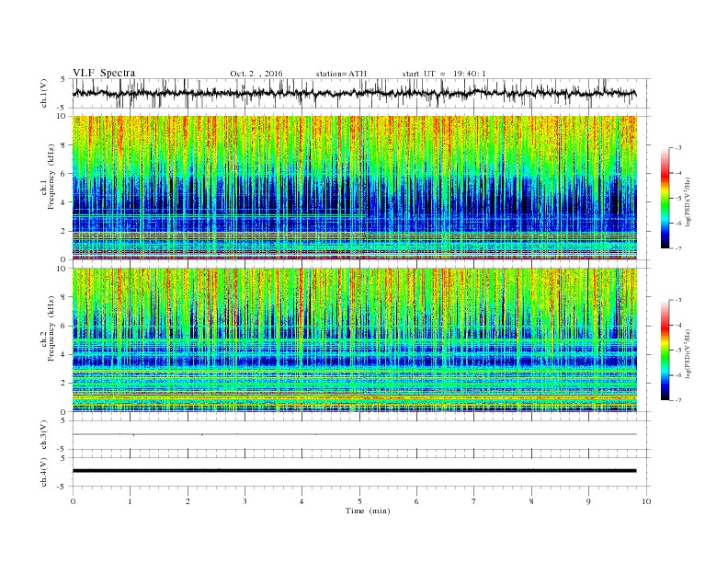The width and height of the screenshot is (728, 563).
Task: Click the ch.1 PSD color scale bar
Action: (665, 198)
